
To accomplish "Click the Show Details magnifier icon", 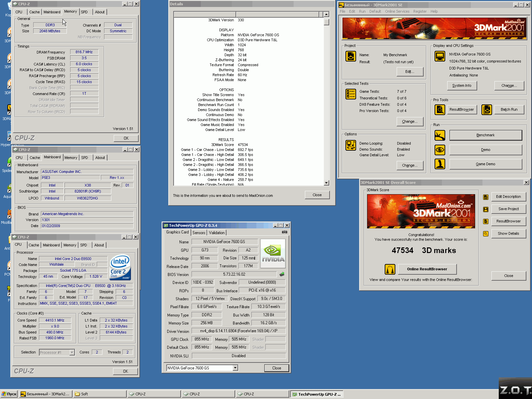I will pos(486,234).
